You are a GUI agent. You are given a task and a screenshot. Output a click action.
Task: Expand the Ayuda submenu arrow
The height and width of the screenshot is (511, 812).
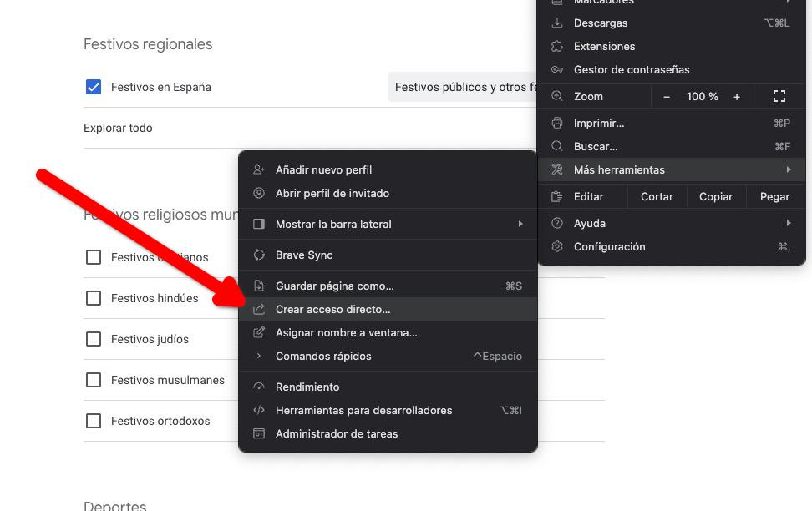pos(788,223)
